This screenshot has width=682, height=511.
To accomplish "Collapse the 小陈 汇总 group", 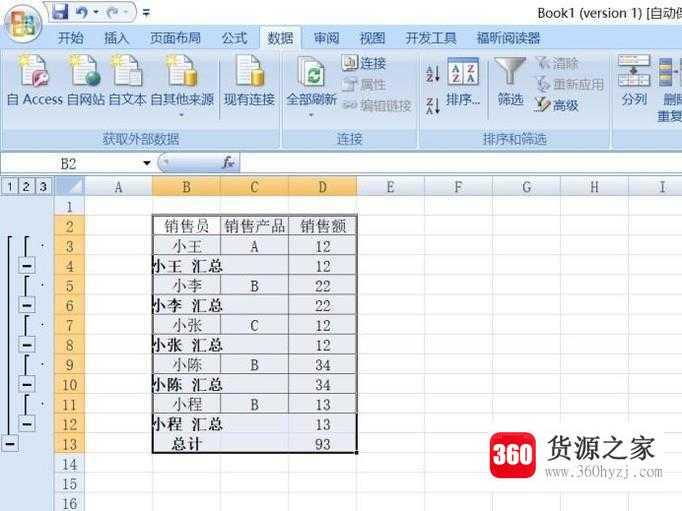I will click(x=27, y=384).
